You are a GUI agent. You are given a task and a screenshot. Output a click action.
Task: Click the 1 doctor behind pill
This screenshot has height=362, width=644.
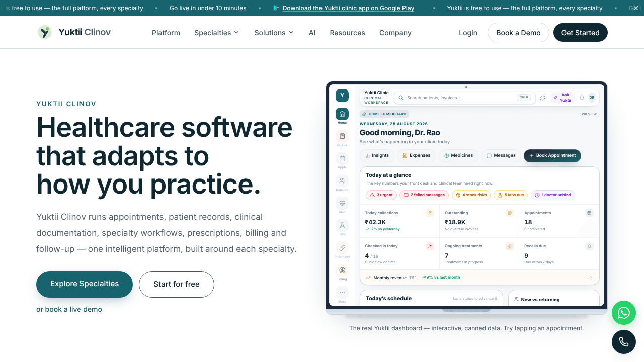552,195
